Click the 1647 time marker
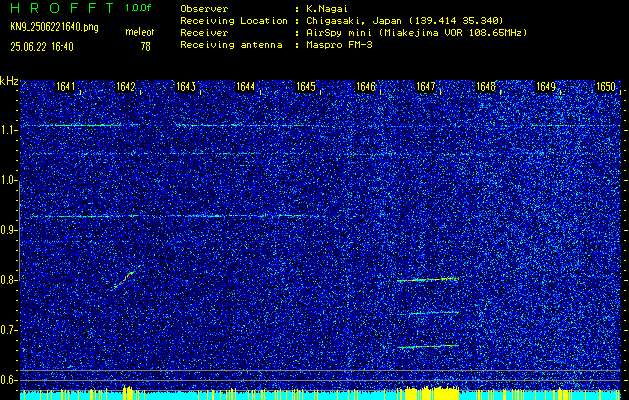 point(426,87)
